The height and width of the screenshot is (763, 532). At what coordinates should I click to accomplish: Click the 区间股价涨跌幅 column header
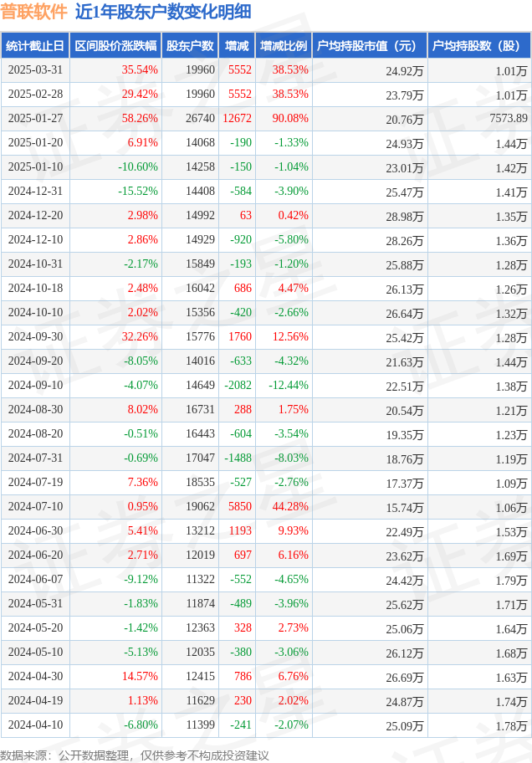[x=115, y=46]
